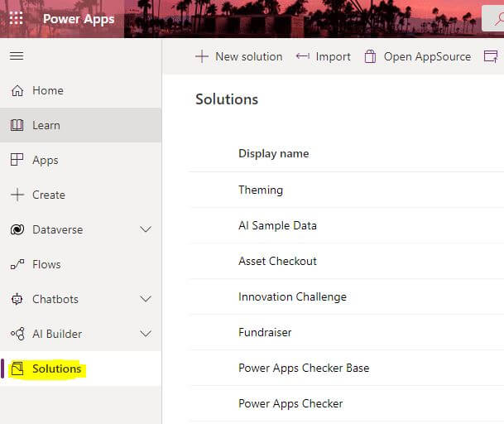Screen dimensions: 504x424
Task: Expand the AI Builder chevron
Action: tap(146, 334)
